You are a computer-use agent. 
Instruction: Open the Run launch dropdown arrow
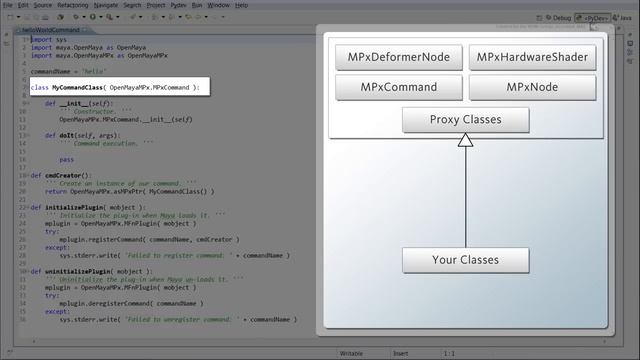(x=101, y=17)
